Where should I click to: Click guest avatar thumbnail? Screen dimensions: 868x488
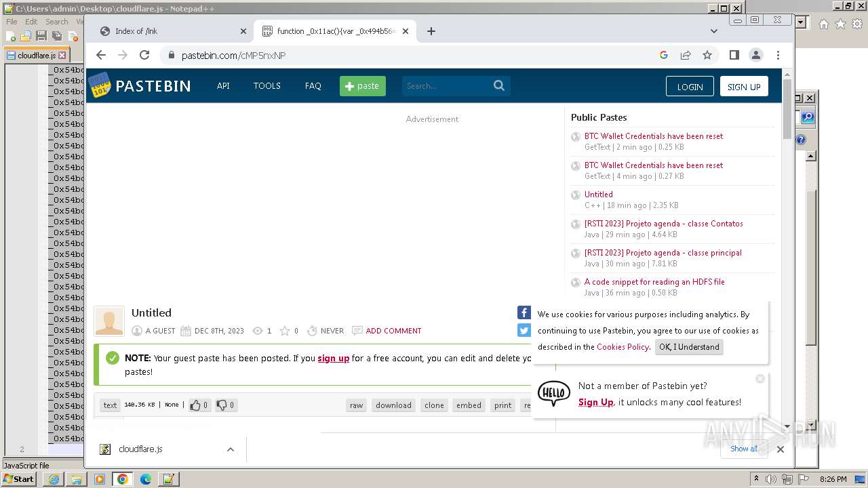point(109,321)
